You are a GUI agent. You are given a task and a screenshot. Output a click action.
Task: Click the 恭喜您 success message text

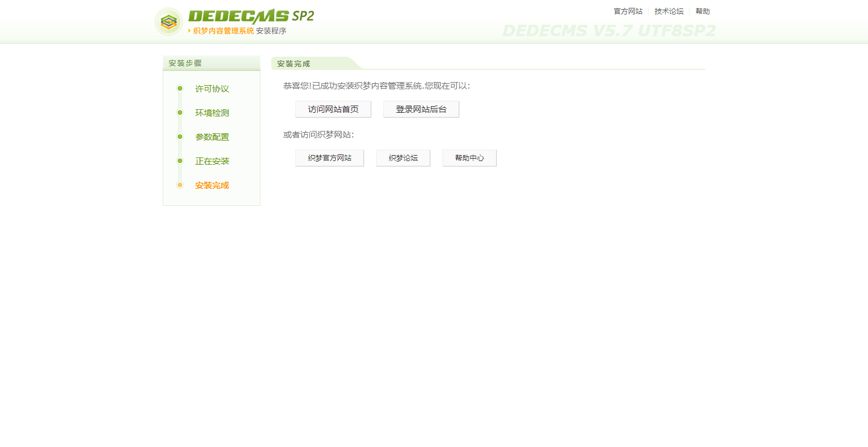tap(377, 86)
